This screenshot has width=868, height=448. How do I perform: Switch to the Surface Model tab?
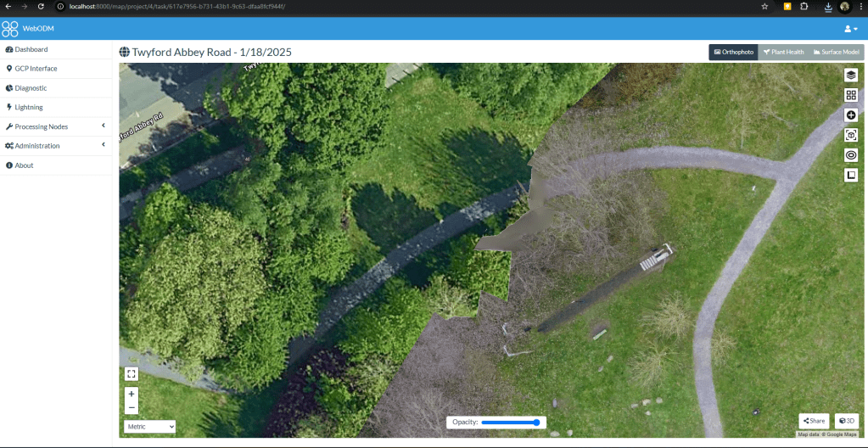[836, 52]
